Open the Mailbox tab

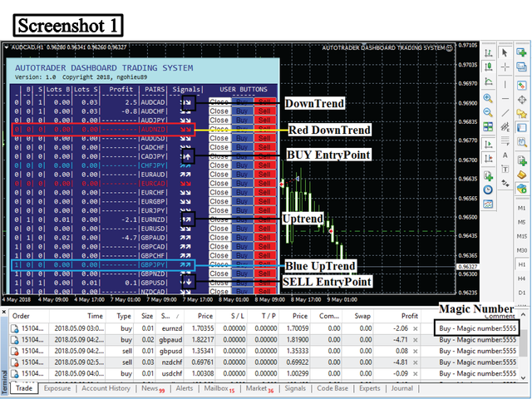tap(219, 388)
